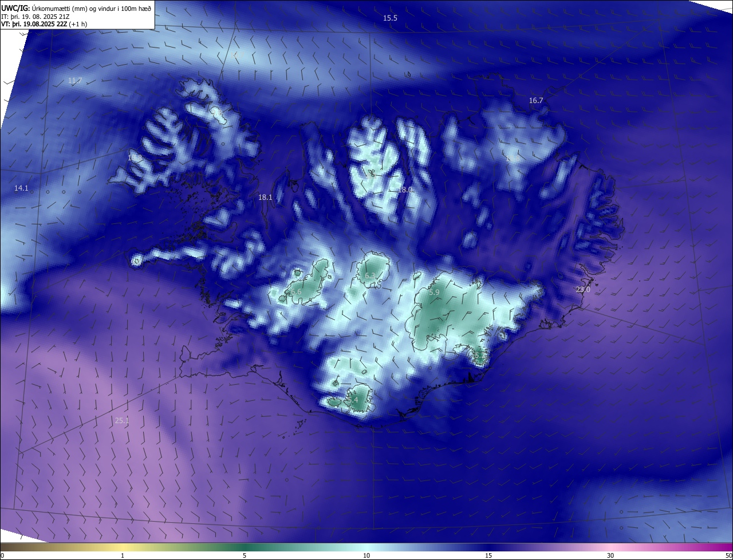Image resolution: width=733 pixels, height=560 pixels.
Task: Click the 5.9 value label on the glacier
Action: 434,292
